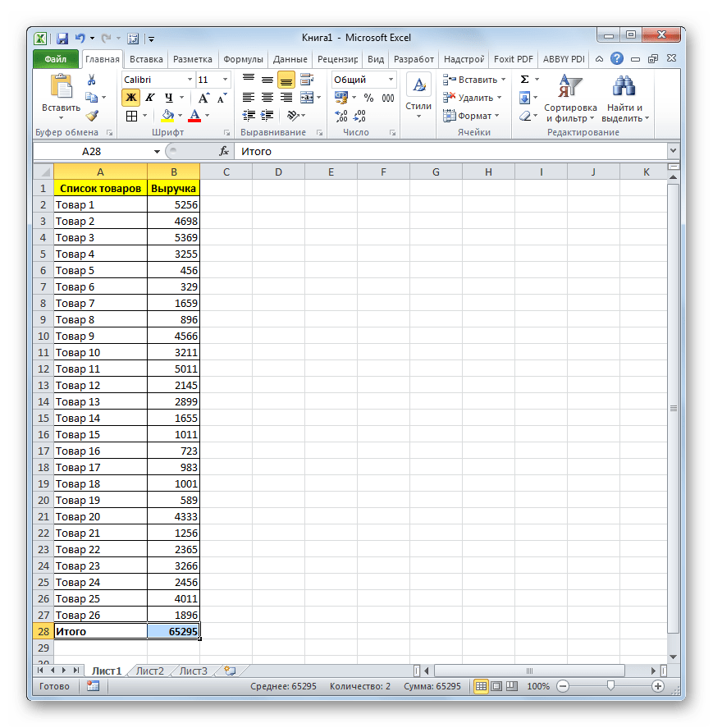Click the insert new sheet tab icon
This screenshot has width=713, height=728.
point(229,671)
